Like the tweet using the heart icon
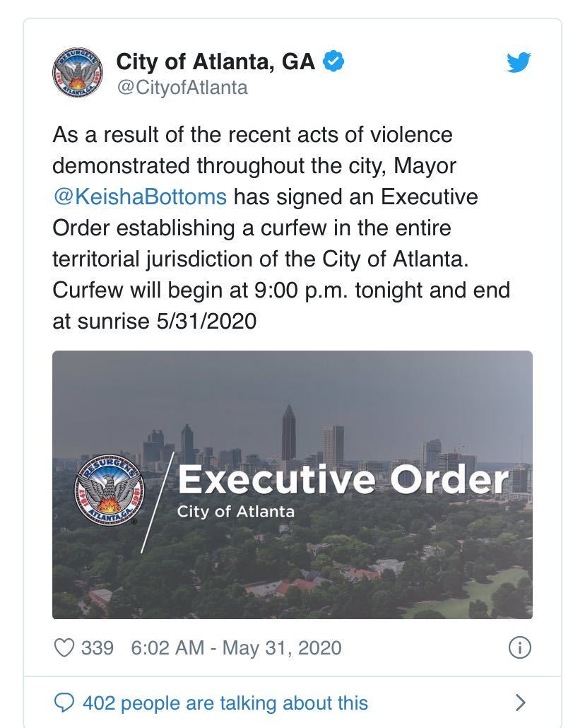Screen dimensions: 585x728 point(64,647)
